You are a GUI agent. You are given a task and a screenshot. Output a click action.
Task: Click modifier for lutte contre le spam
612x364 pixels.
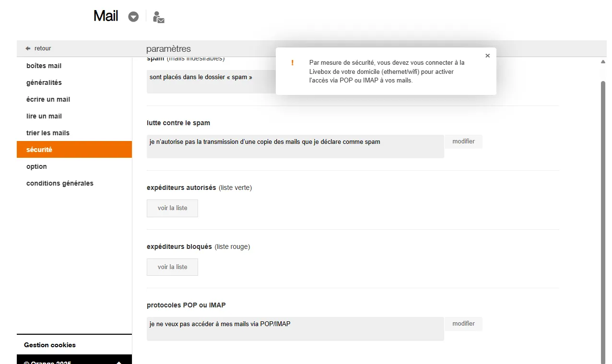coord(463,141)
